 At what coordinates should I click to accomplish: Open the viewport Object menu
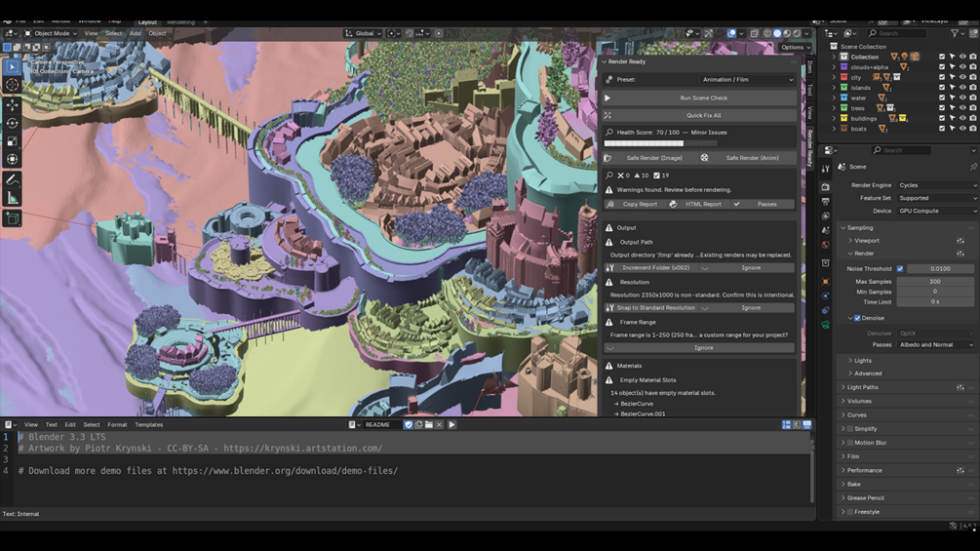pos(158,34)
